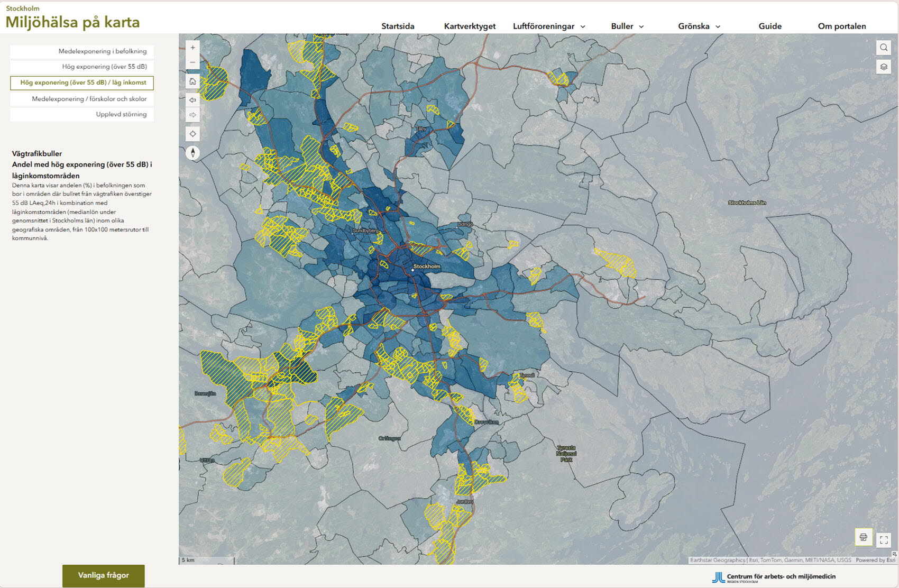Expand the Buller dropdown menu
Viewport: 899px width, 588px height.
pyautogui.click(x=627, y=26)
